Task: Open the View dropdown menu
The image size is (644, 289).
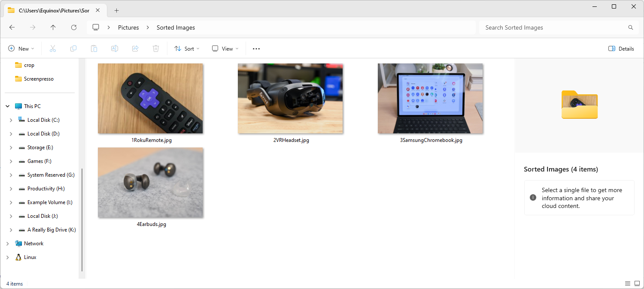Action: 225,49
